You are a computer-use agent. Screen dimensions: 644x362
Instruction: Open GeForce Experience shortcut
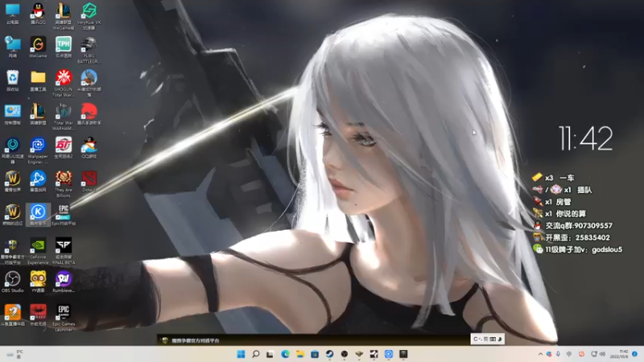pyautogui.click(x=38, y=251)
